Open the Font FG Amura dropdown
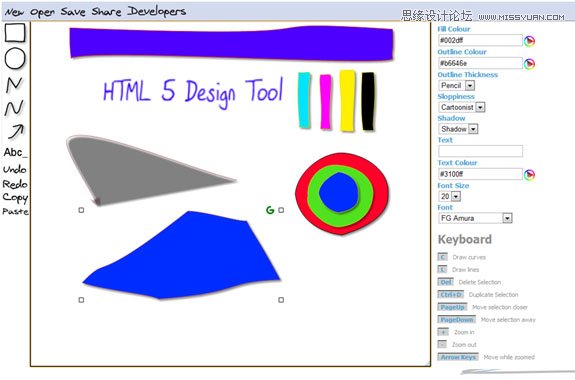 point(475,218)
